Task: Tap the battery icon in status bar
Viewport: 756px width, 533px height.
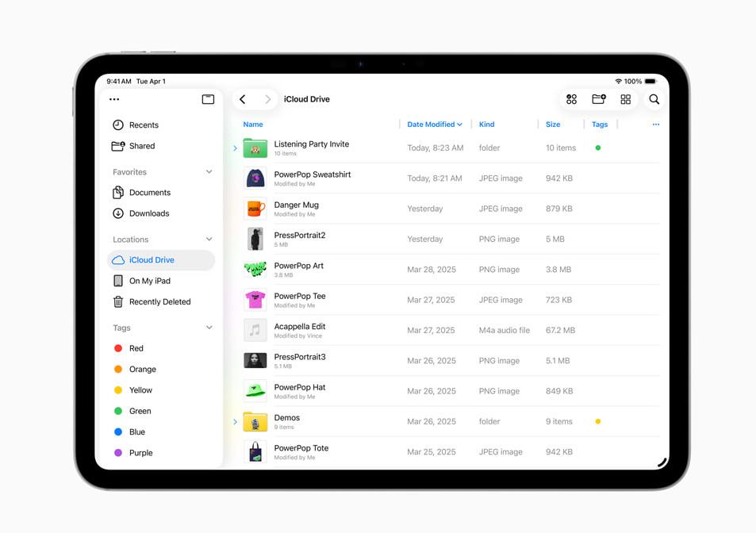Action: point(651,82)
